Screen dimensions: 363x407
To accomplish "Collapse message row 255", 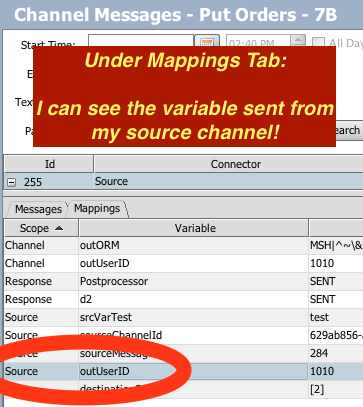I will (12, 182).
